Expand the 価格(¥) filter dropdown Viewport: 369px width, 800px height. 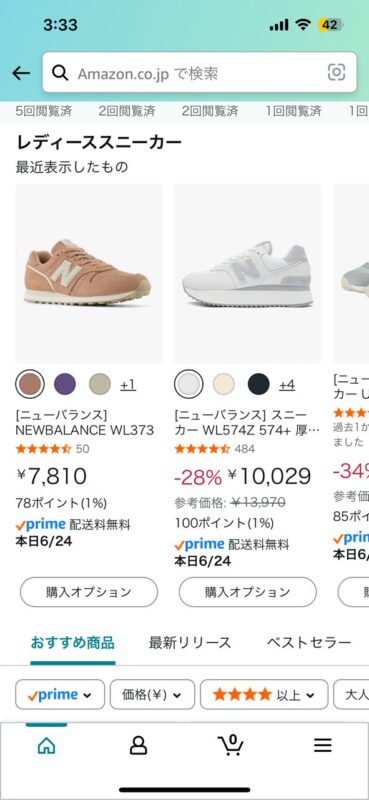(152, 694)
